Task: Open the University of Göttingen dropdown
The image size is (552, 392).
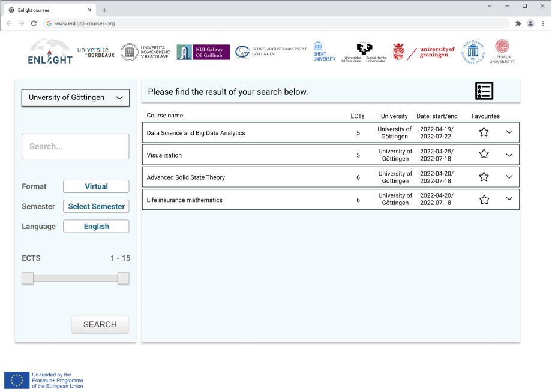Action: [76, 98]
